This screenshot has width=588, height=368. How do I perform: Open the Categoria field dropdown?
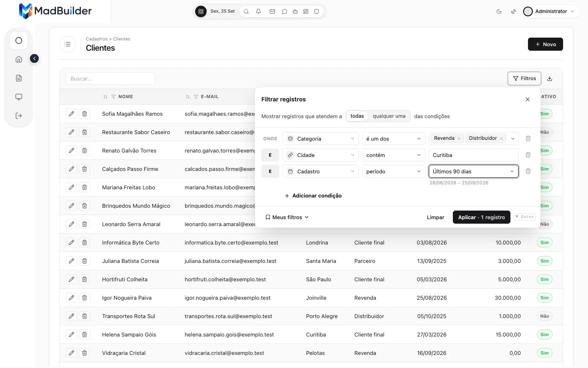[x=321, y=139]
